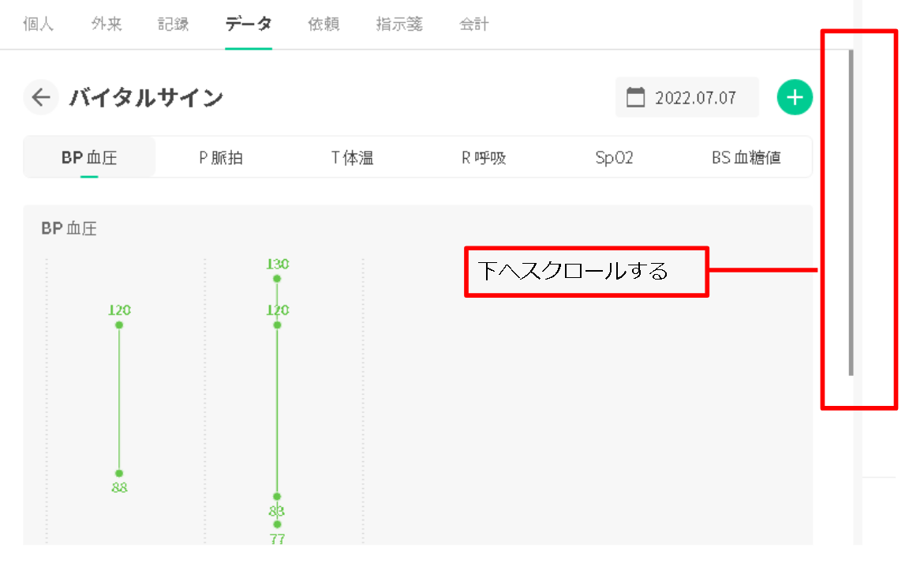This screenshot has width=924, height=567.
Task: Select the SpO2 tab
Action: (x=615, y=158)
